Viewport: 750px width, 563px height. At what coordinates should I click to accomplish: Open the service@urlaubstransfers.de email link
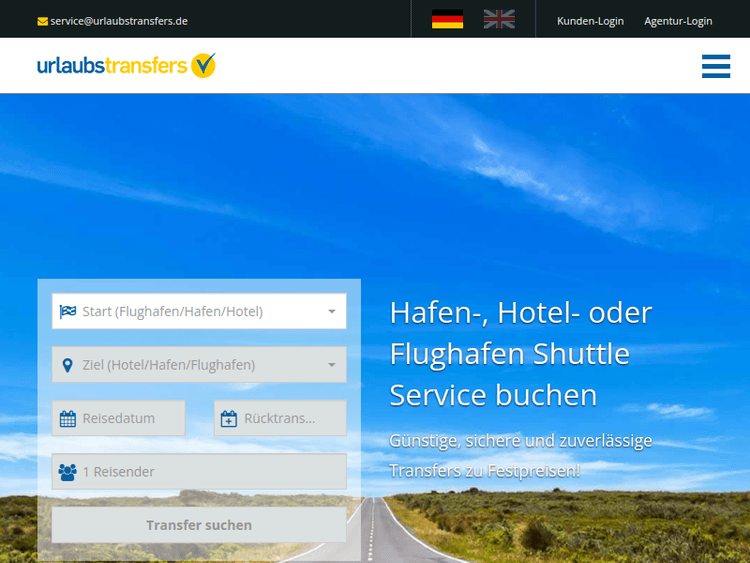pyautogui.click(x=119, y=21)
